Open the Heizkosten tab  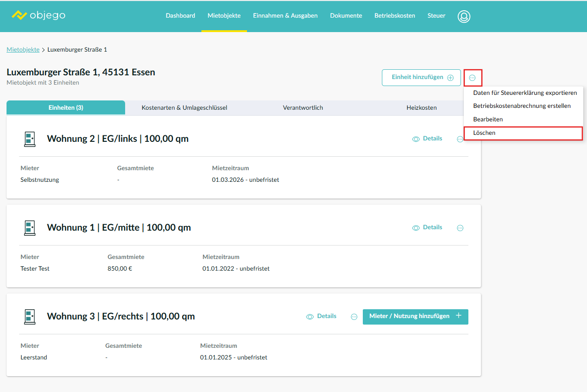pos(421,108)
